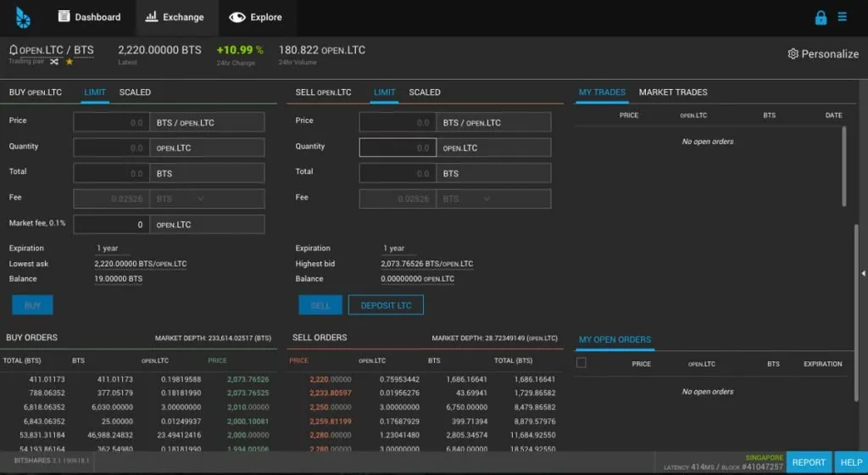Click the buy Total input field
Viewport: 868px width, 475px height.
pyautogui.click(x=111, y=173)
